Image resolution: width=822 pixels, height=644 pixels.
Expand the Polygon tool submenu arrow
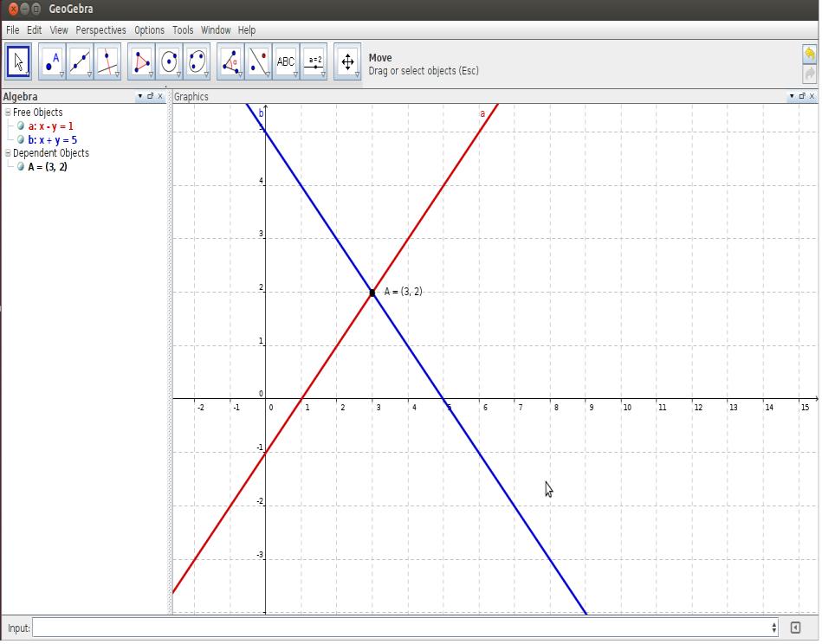pyautogui.click(x=151, y=75)
